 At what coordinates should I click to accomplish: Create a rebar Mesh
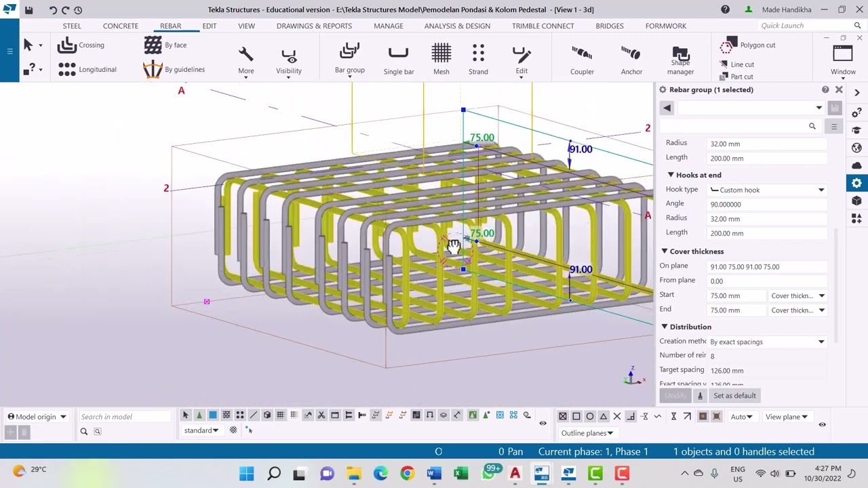point(441,60)
